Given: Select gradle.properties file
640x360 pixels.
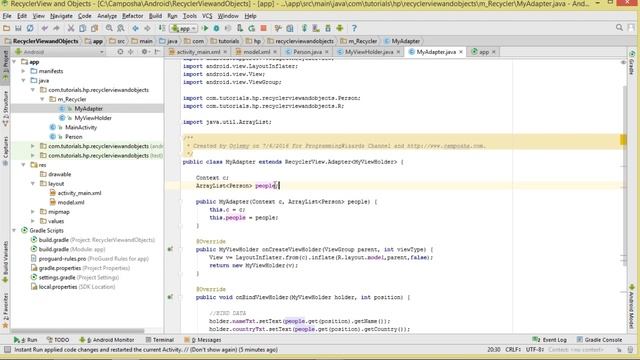Looking at the screenshot, I should click(60, 268).
